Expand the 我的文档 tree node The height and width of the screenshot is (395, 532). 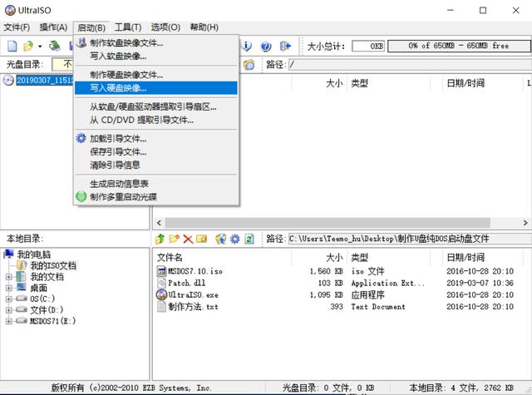[x=9, y=277]
